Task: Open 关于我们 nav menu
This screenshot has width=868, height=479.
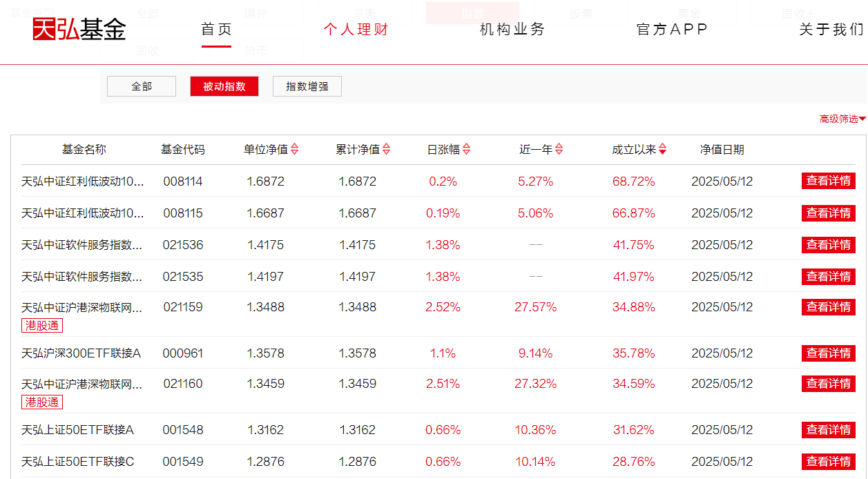Action: pyautogui.click(x=831, y=30)
